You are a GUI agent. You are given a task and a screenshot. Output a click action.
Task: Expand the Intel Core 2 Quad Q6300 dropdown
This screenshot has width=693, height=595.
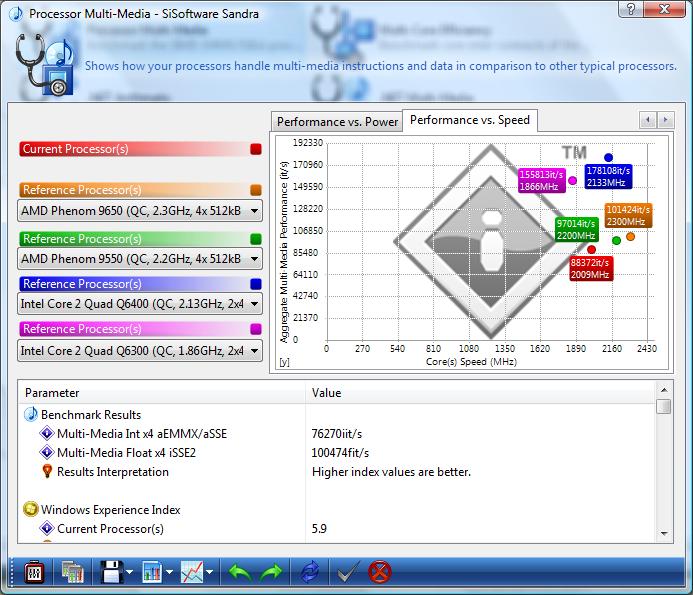(x=254, y=350)
